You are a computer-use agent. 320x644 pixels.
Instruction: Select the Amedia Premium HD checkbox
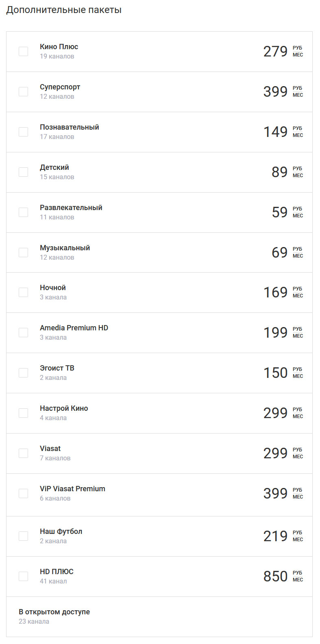point(24,332)
